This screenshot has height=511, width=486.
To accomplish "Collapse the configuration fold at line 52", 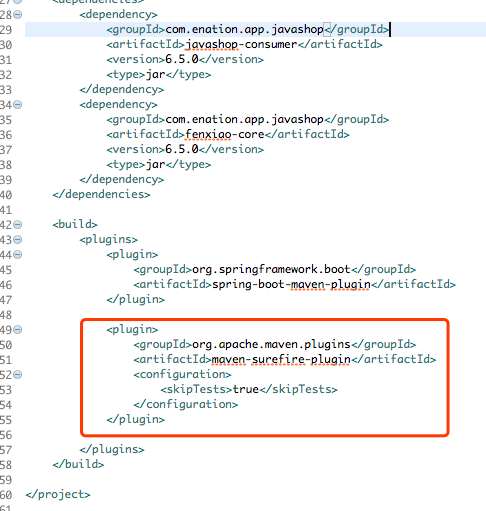I will tap(18, 375).
